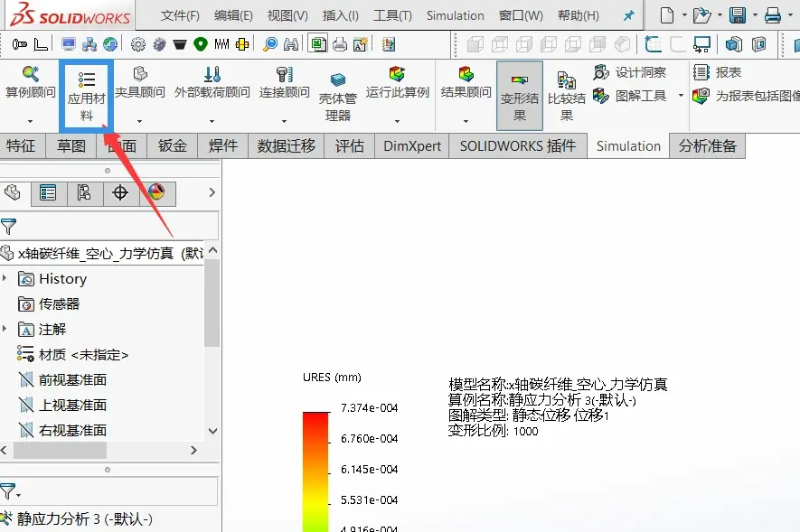Screen dimensions: 800x532
Task: Open the dropdown arrow under 运行此算例
Action: (397, 121)
